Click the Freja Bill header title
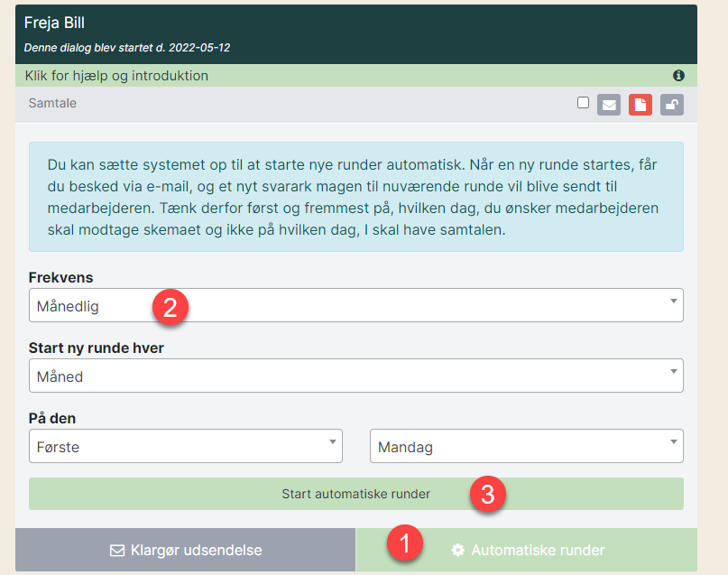 (54, 23)
